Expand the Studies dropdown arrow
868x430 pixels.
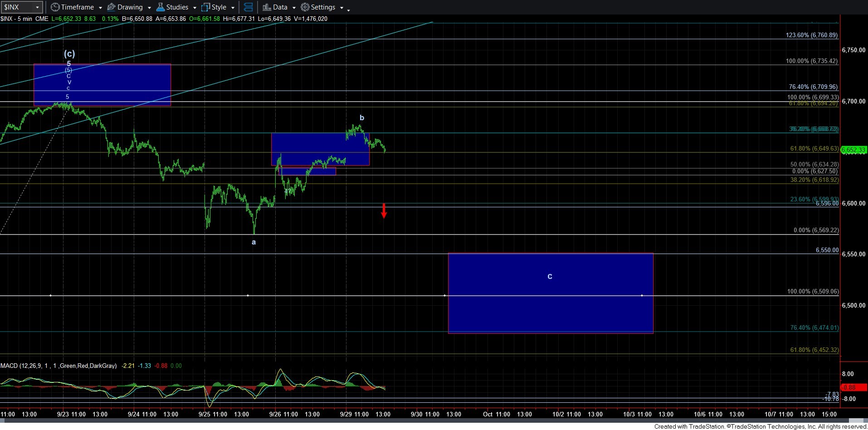click(195, 8)
